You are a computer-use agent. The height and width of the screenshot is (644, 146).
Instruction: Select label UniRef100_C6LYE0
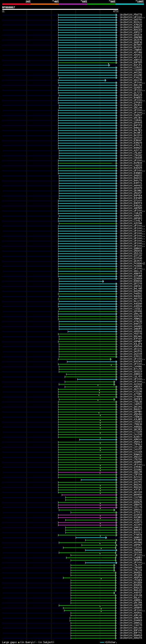point(131,376)
